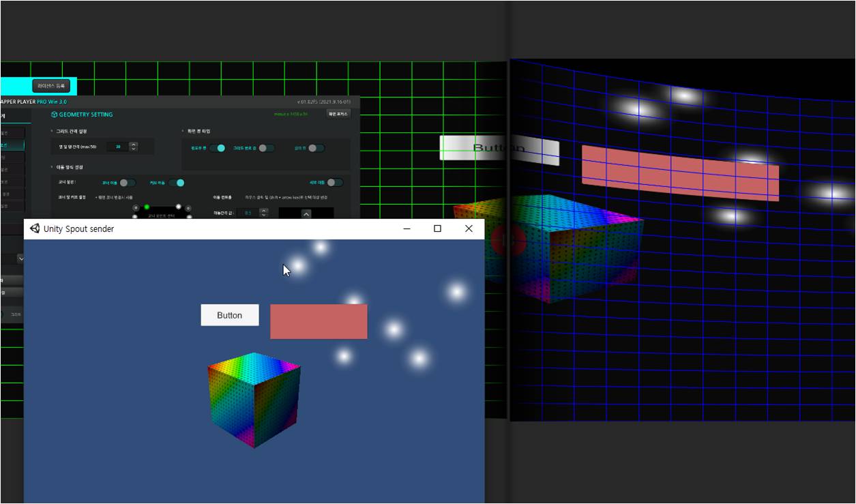Viewport: 856px width, 504px height.
Task: Maximize the Unity Spout sender window
Action: click(438, 228)
